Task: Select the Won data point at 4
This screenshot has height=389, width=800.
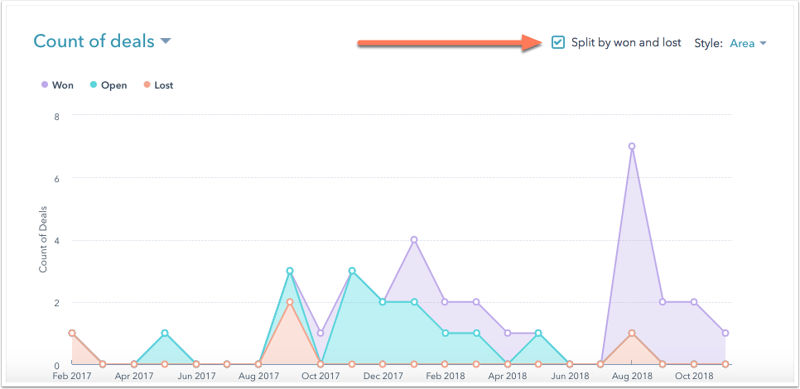Action: pos(414,240)
